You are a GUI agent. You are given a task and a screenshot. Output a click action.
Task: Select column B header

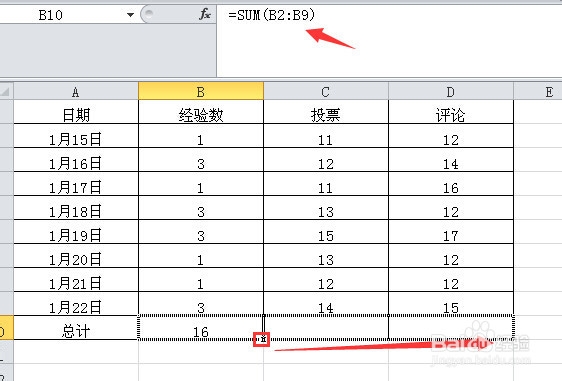(x=201, y=92)
